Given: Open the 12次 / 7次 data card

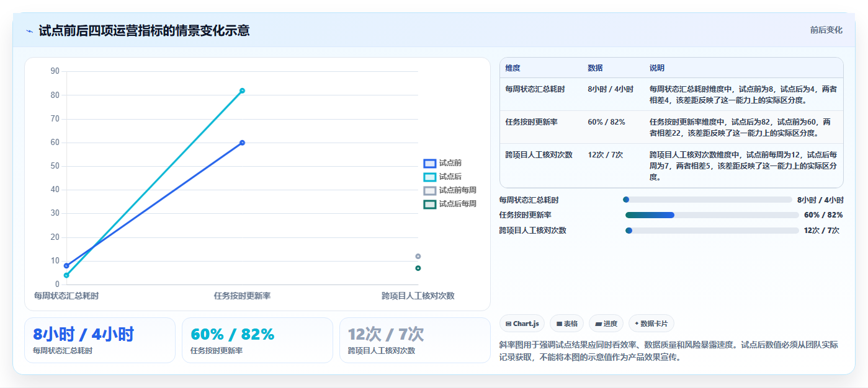Looking at the screenshot, I should pos(415,340).
